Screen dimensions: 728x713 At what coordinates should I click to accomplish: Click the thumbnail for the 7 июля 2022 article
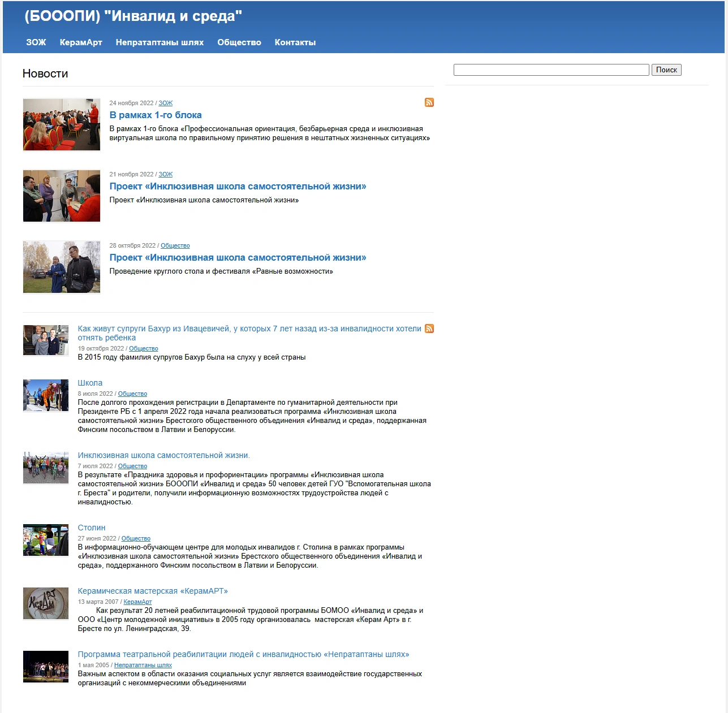(46, 467)
